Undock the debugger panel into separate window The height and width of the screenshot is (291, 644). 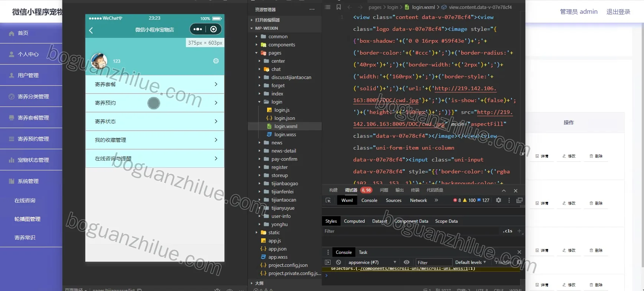(519, 200)
